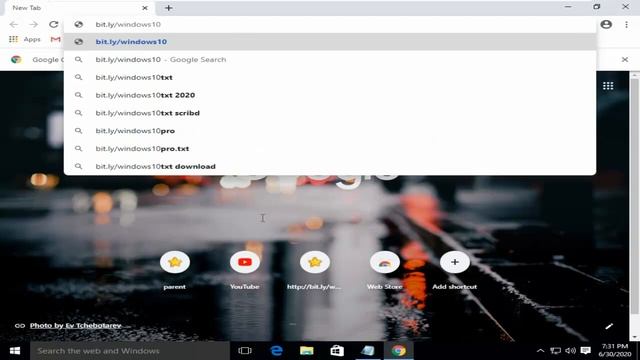640x360 pixels.
Task: Choose the bit.ly/windows10txt scribd suggestion
Action: [x=330, y=113]
